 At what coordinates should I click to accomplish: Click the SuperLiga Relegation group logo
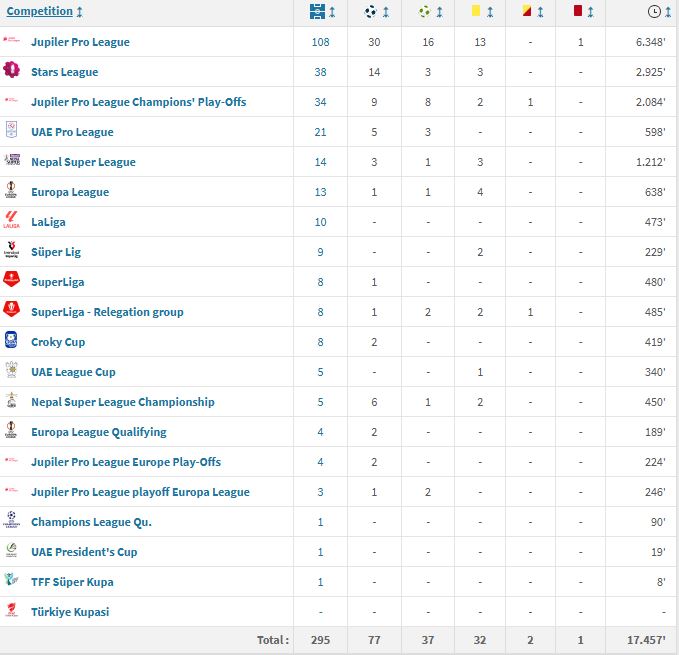click(x=11, y=309)
